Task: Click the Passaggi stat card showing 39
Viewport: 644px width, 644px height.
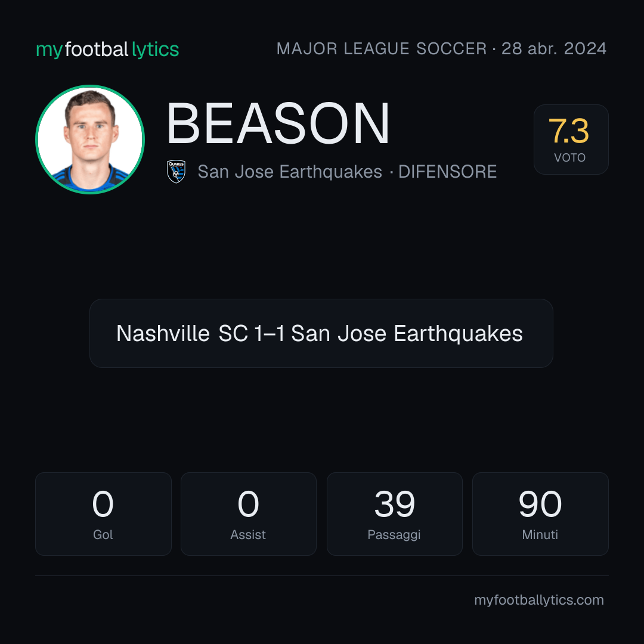Action: (x=394, y=514)
